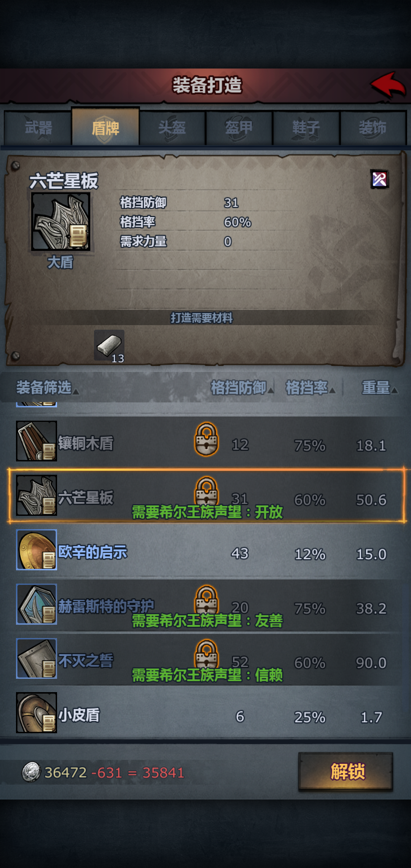Tap the 不灭之誓 shield icon

tap(37, 659)
